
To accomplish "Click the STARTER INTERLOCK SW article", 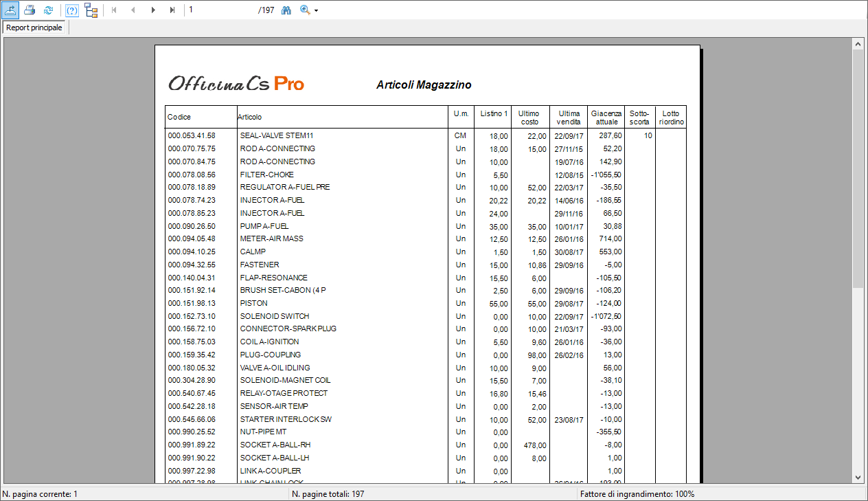I will point(286,419).
